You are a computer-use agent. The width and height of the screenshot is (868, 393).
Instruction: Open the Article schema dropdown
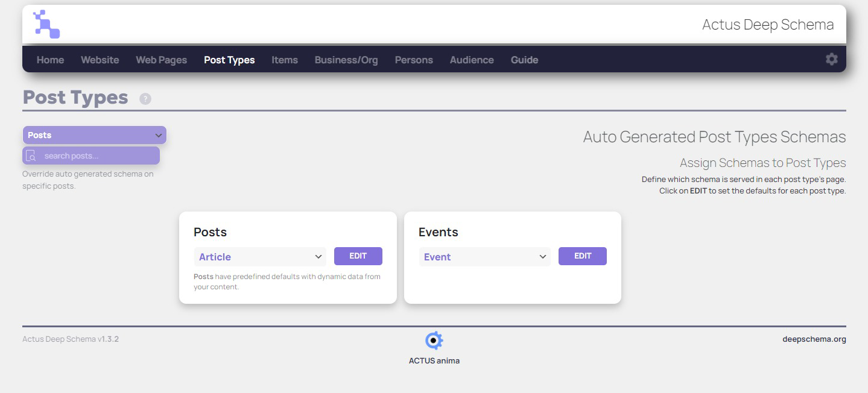click(260, 257)
